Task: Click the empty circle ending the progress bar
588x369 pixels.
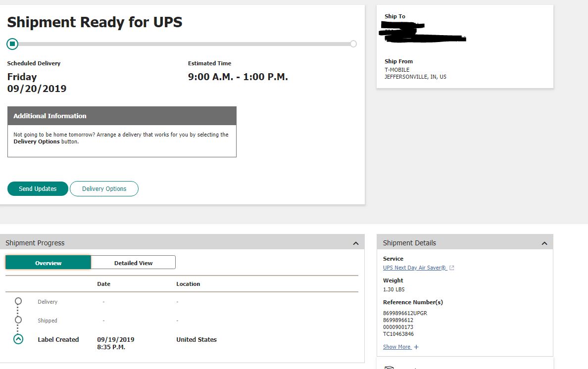Action: 353,44
